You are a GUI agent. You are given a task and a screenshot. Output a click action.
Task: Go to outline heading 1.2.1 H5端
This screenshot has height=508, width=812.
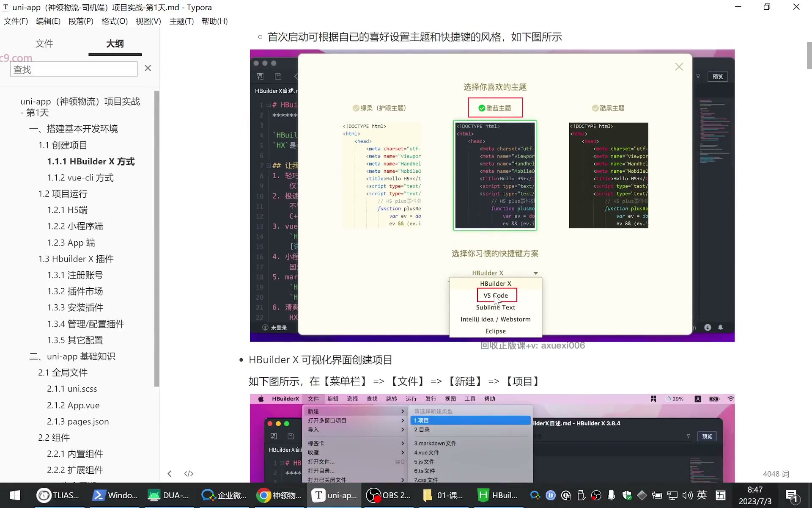(67, 210)
